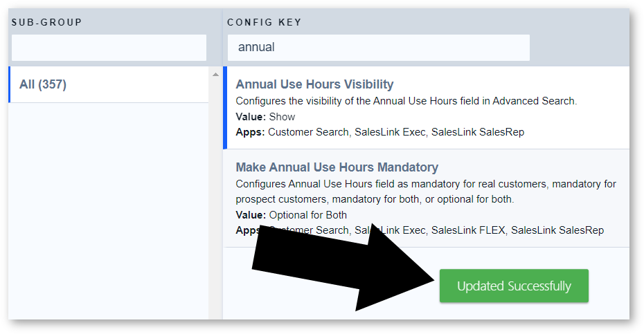Open the Annual Use Hours Visibility config
This screenshot has width=644, height=334.
click(314, 84)
